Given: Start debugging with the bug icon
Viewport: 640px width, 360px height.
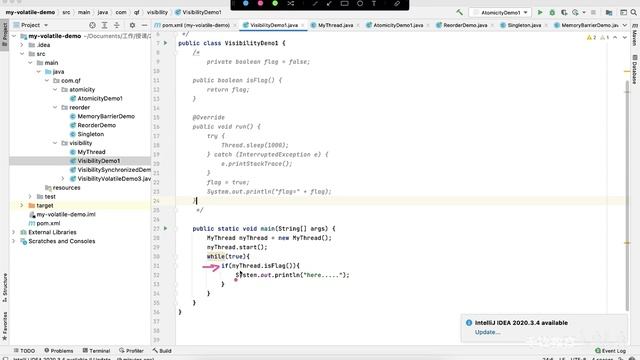Looking at the screenshot, I should tap(552, 13).
